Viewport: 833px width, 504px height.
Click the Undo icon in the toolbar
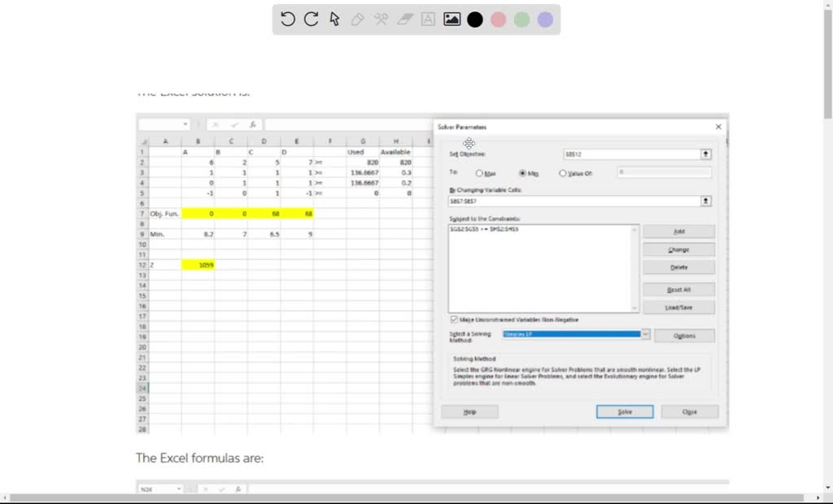(287, 19)
